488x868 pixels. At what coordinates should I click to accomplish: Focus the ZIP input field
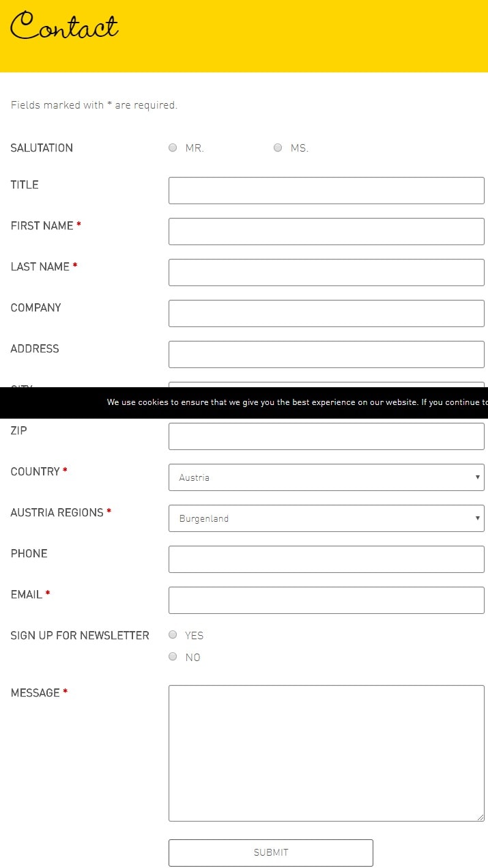click(x=326, y=436)
